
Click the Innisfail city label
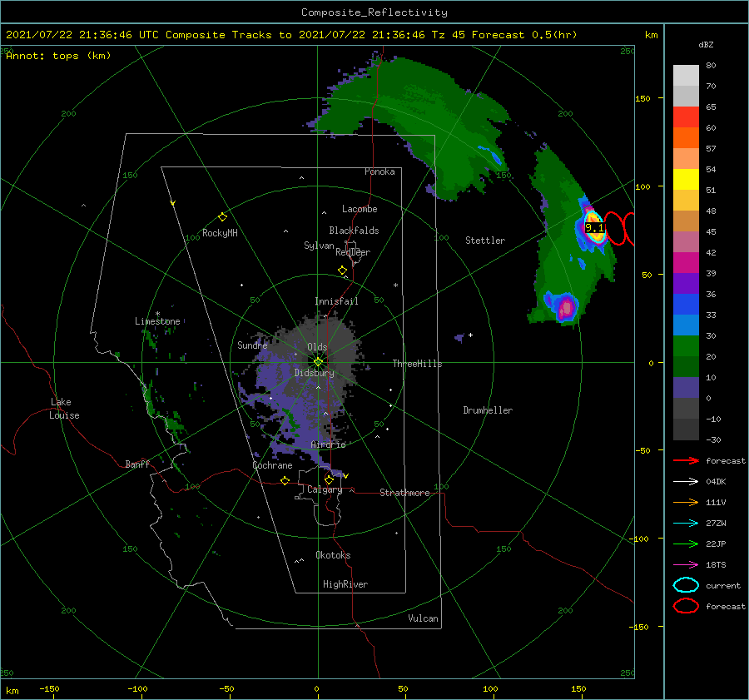[336, 301]
